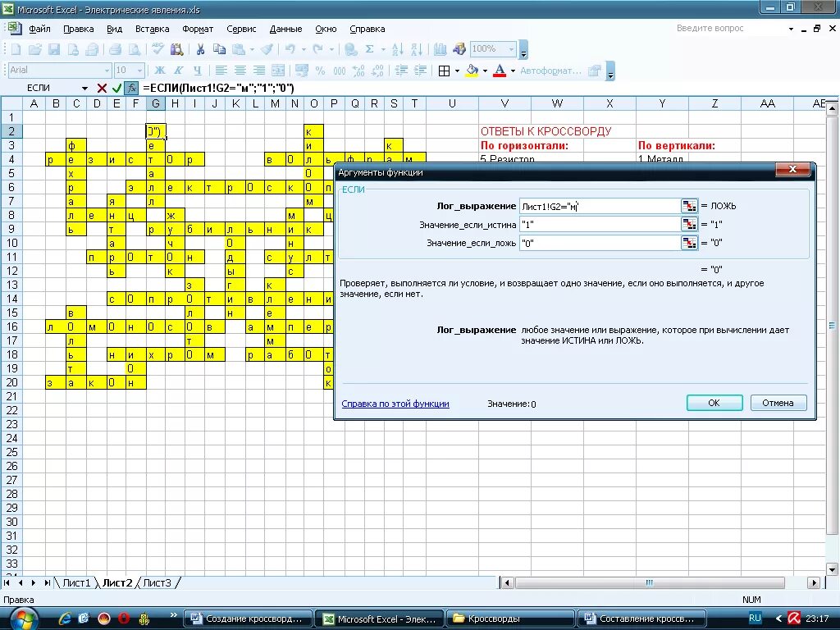Open the Файл menu

click(39, 29)
